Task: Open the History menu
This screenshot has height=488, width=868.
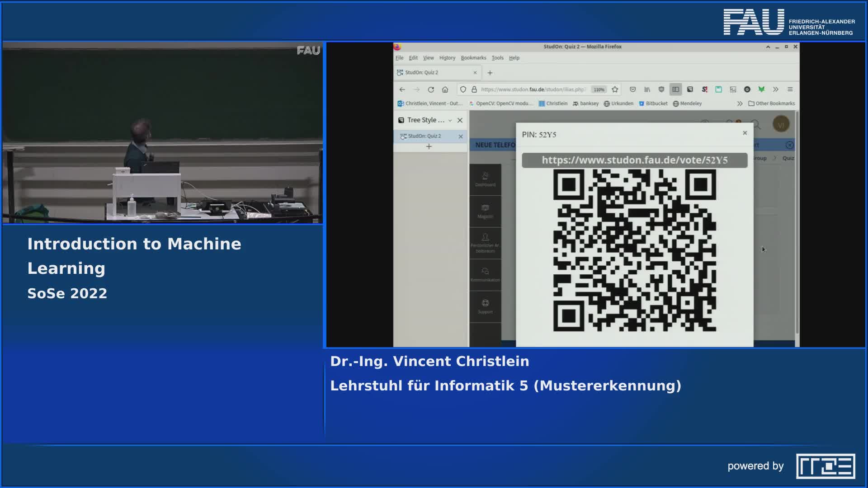Action: click(447, 57)
